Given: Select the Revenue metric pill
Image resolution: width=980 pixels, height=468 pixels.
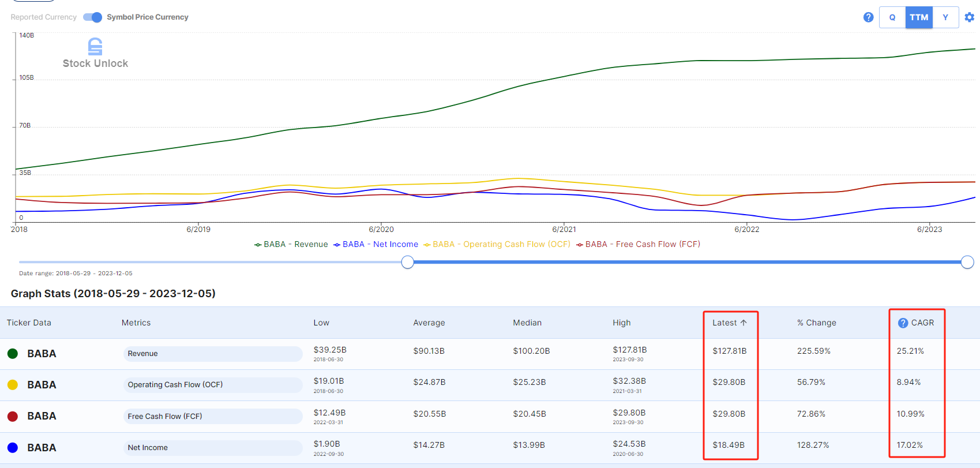Looking at the screenshot, I should coord(213,354).
